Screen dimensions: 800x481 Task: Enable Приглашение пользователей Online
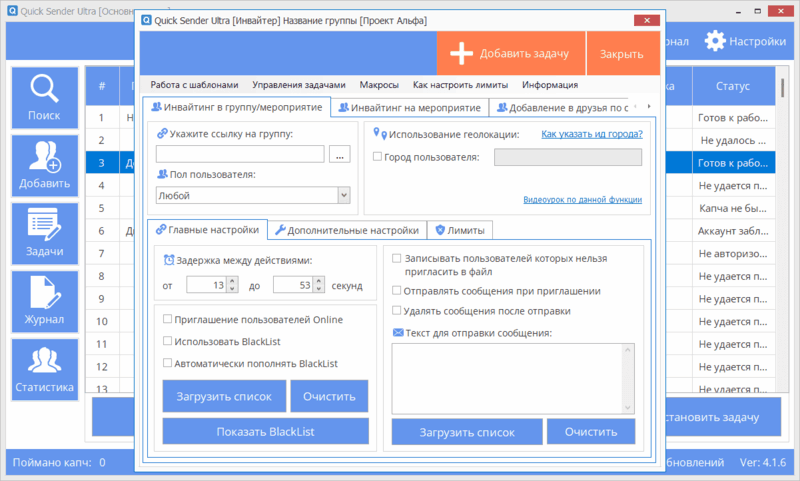coord(167,319)
